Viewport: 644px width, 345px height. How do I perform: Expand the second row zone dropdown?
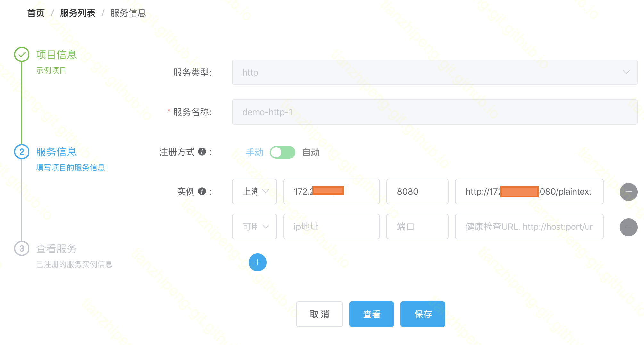pos(254,227)
